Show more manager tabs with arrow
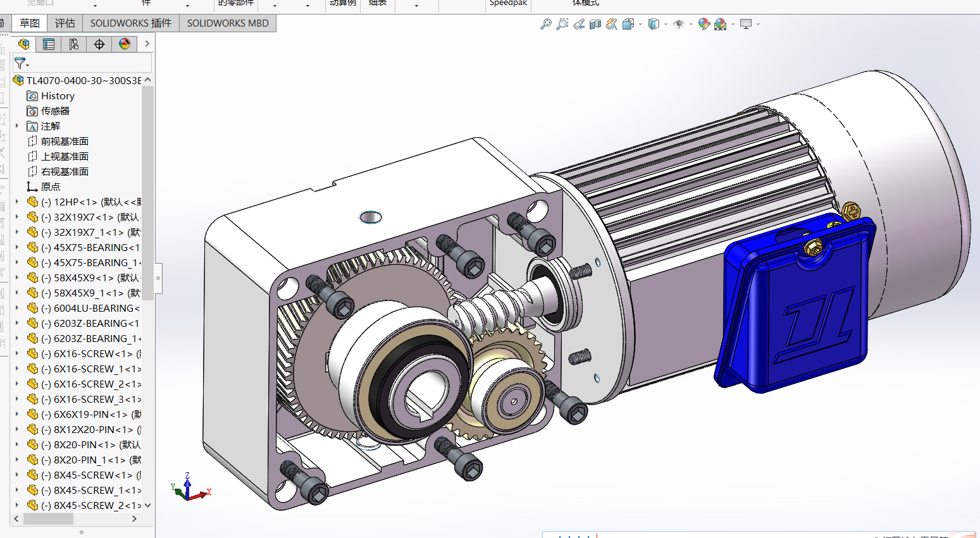The image size is (980, 538). tap(147, 44)
